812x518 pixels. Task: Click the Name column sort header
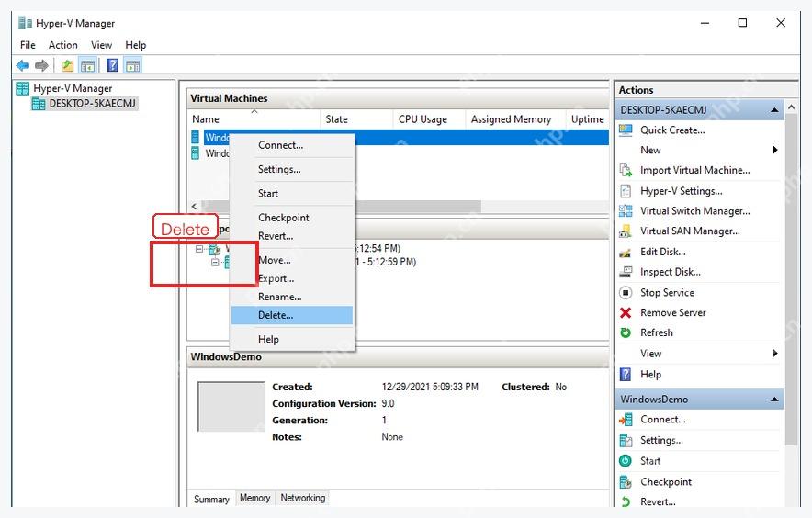[x=254, y=119]
